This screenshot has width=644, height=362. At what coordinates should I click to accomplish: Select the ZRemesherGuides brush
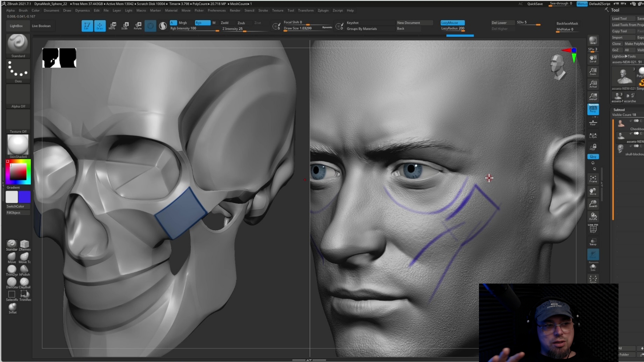(24, 245)
